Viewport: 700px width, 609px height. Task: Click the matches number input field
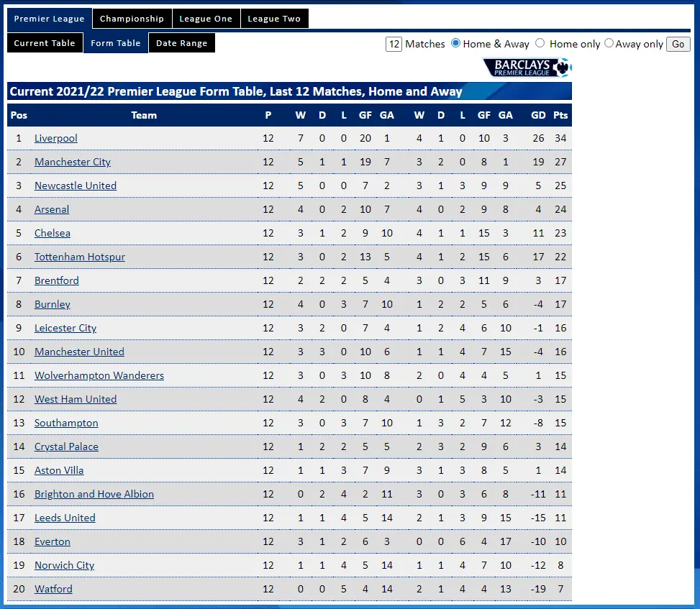pyautogui.click(x=394, y=44)
